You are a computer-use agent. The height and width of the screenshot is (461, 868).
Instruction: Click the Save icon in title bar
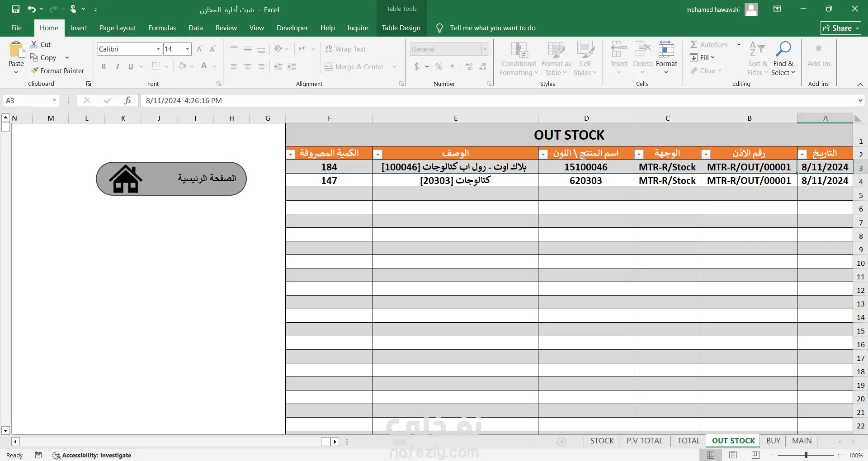click(16, 9)
